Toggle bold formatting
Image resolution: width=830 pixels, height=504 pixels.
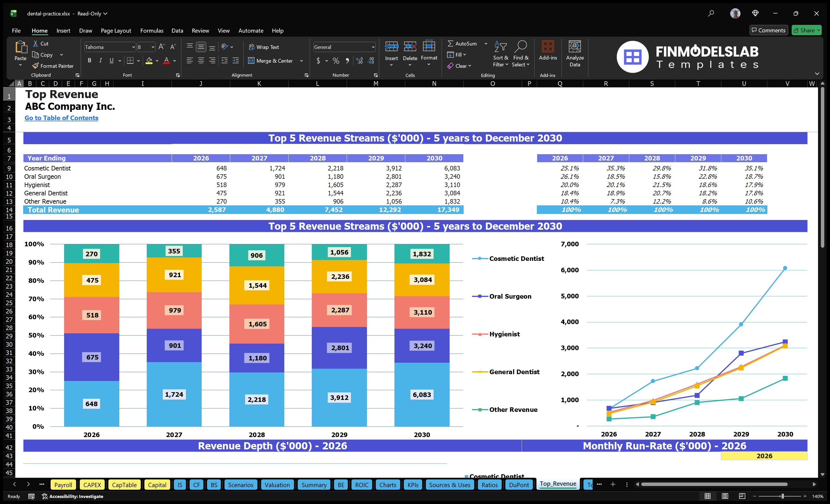click(89, 61)
